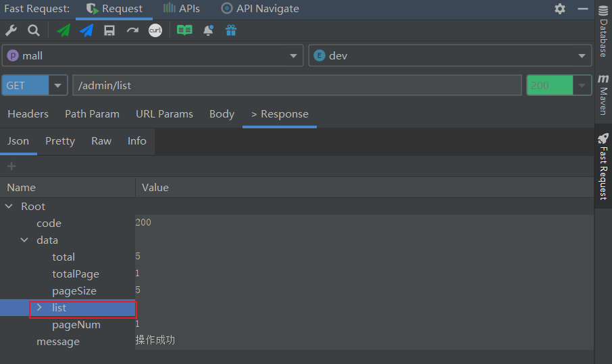Send request with green paper plane

point(63,30)
